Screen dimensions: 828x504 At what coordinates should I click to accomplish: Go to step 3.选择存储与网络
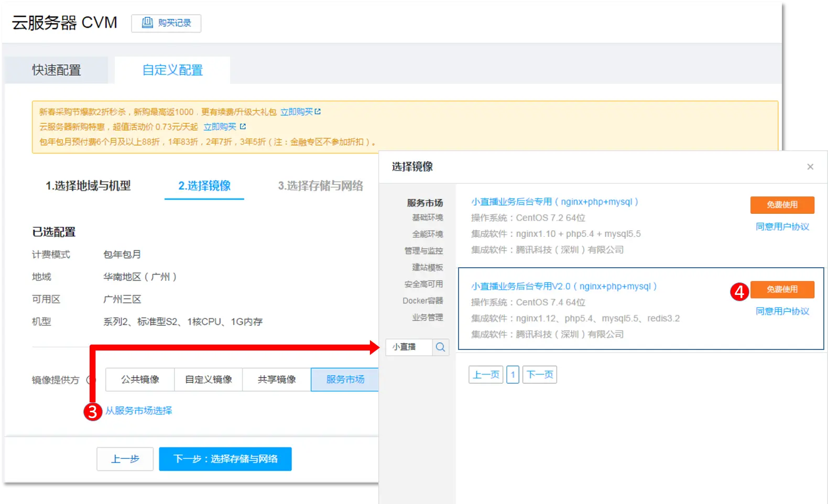[320, 185]
